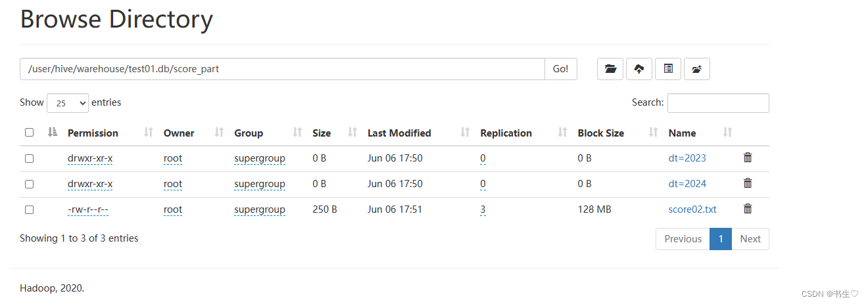This screenshot has width=868, height=304.
Task: Click the sort icon beside the header checkbox
Action: click(53, 133)
